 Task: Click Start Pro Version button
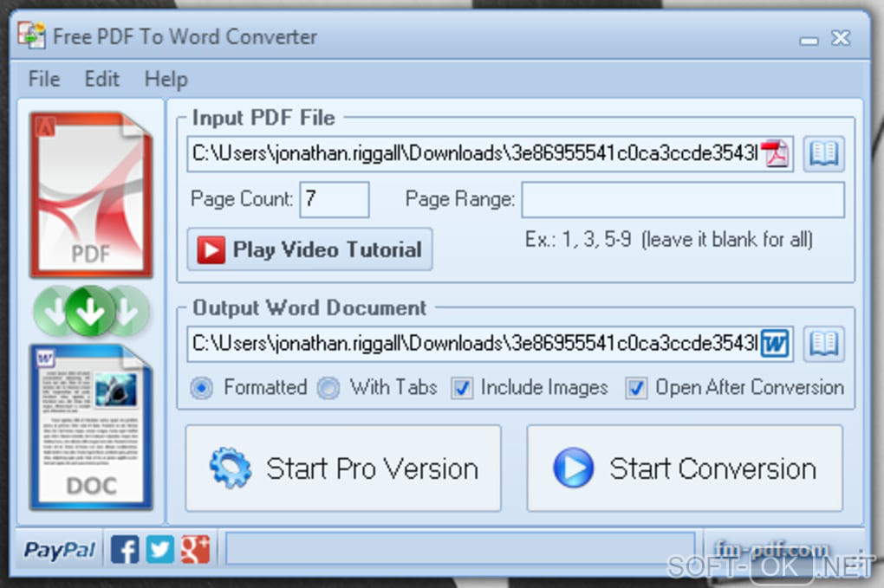[343, 468]
